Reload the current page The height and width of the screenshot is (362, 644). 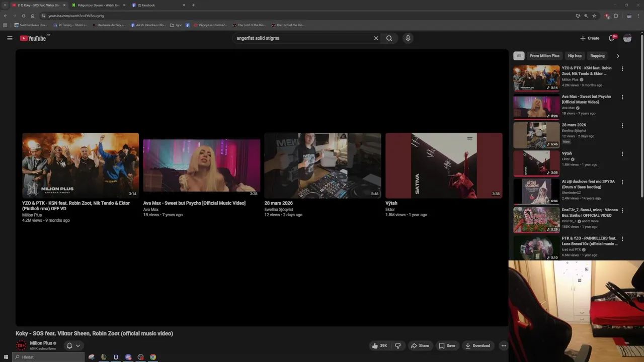pyautogui.click(x=23, y=16)
